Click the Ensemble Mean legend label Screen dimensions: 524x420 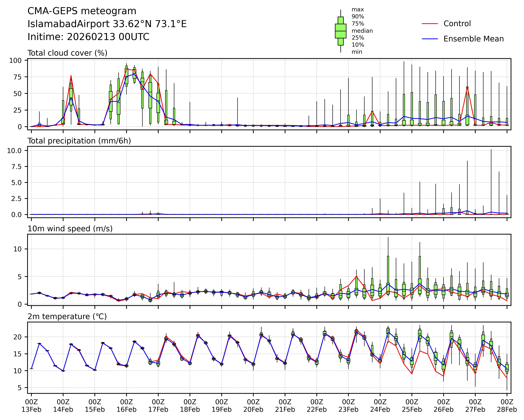tap(473, 39)
